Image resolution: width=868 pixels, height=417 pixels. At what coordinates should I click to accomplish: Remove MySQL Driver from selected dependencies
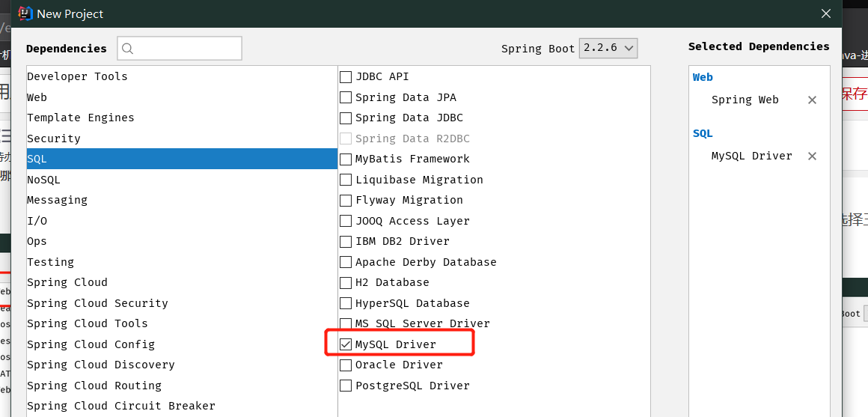point(812,156)
